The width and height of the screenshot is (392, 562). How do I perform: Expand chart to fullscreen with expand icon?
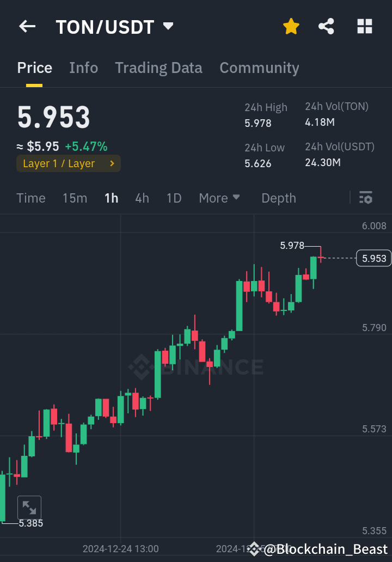[x=29, y=506]
